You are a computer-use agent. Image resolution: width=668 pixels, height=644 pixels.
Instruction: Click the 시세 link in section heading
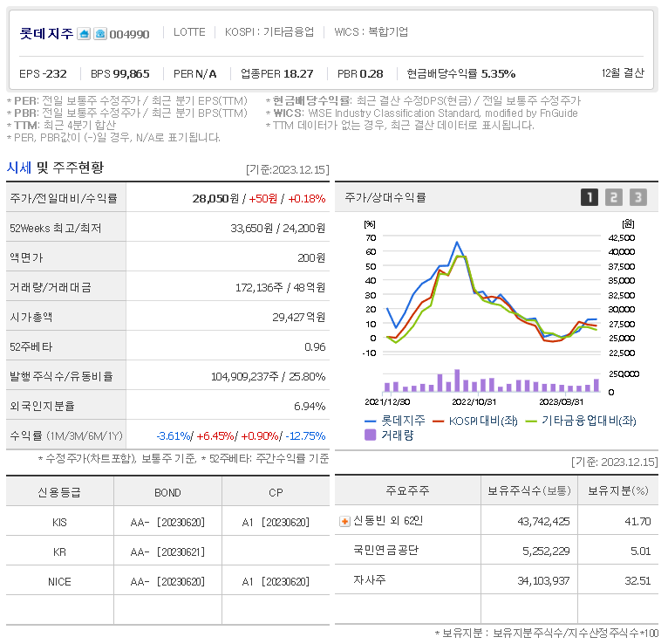(18, 168)
